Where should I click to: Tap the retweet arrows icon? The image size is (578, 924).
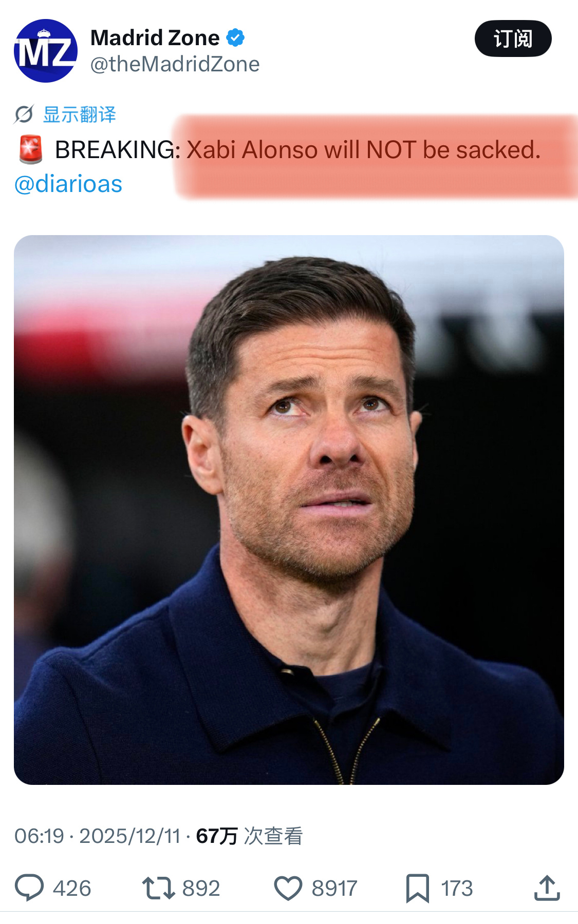158,888
